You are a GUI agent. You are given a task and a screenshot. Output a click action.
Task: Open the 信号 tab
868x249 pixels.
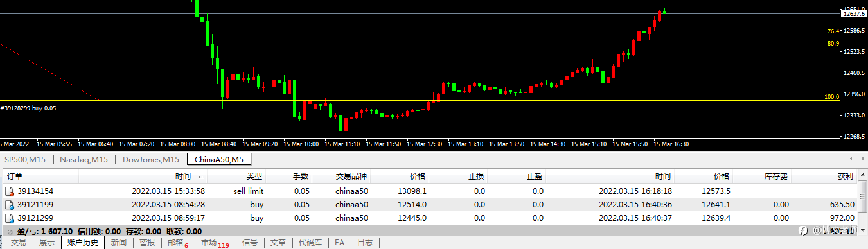[250, 243]
